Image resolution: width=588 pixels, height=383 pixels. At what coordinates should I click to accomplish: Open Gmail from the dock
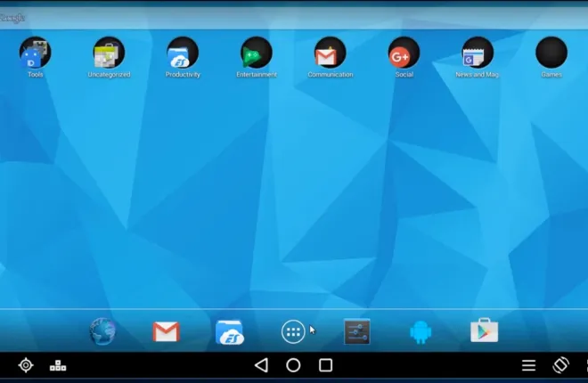166,331
